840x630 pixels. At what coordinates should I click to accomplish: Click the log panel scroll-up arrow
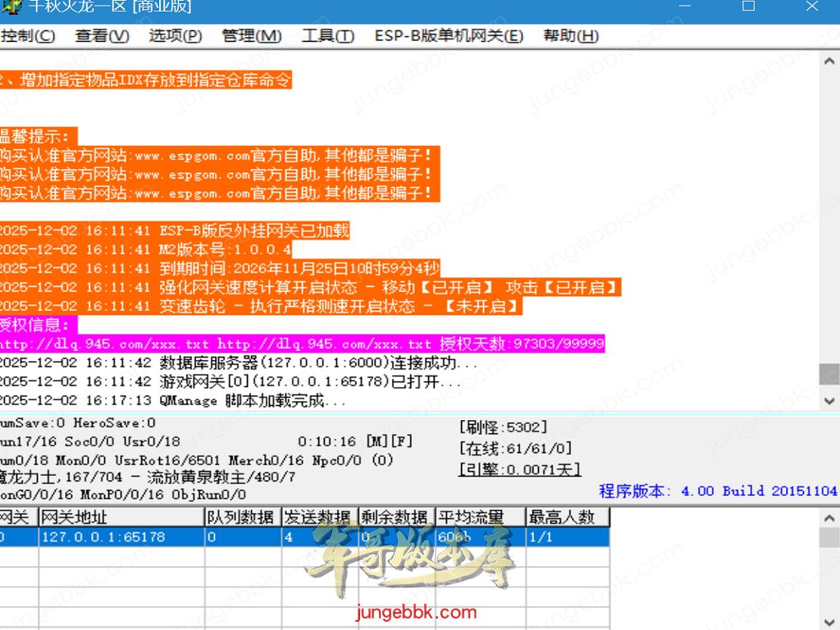click(x=829, y=63)
